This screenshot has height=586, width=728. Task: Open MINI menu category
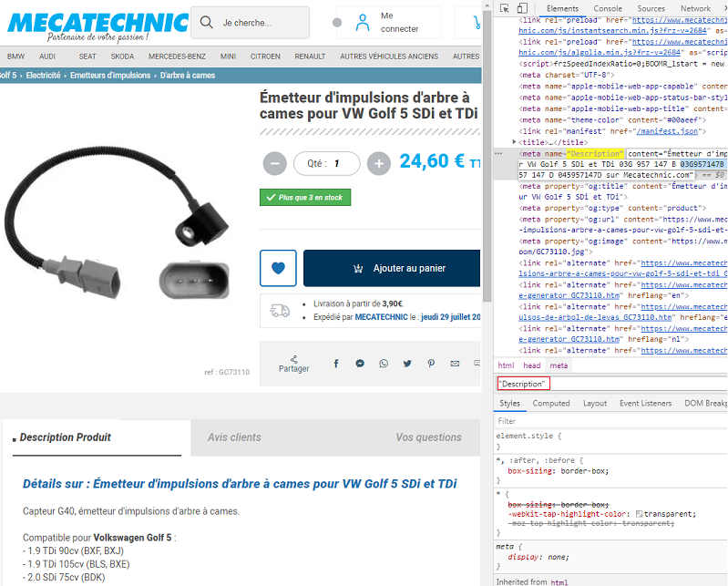tap(228, 57)
